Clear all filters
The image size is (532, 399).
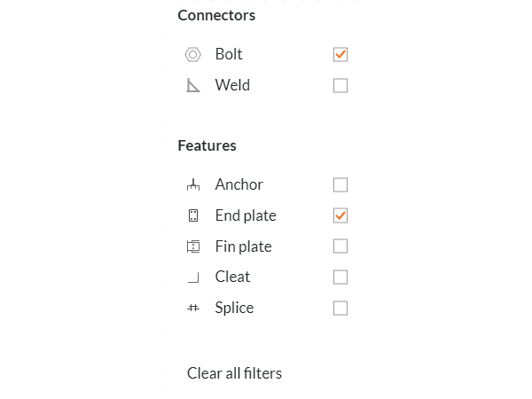click(x=234, y=373)
